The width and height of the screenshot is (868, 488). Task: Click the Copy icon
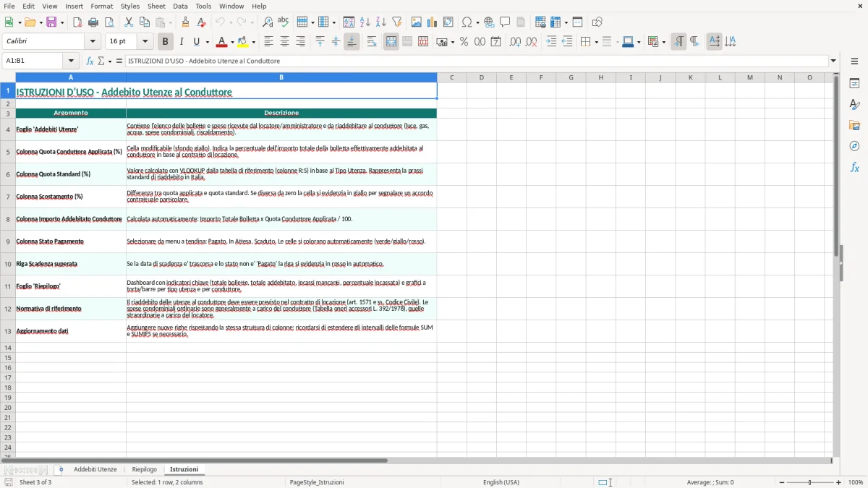point(145,22)
